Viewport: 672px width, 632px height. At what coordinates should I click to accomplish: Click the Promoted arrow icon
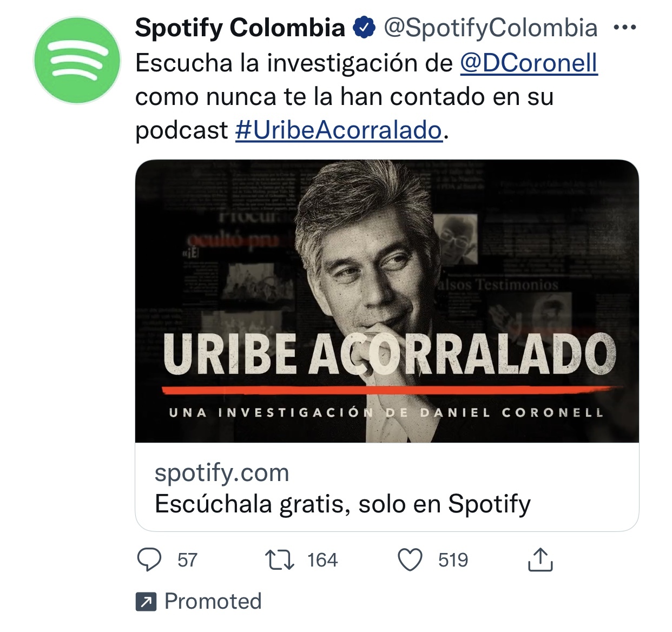[146, 602]
